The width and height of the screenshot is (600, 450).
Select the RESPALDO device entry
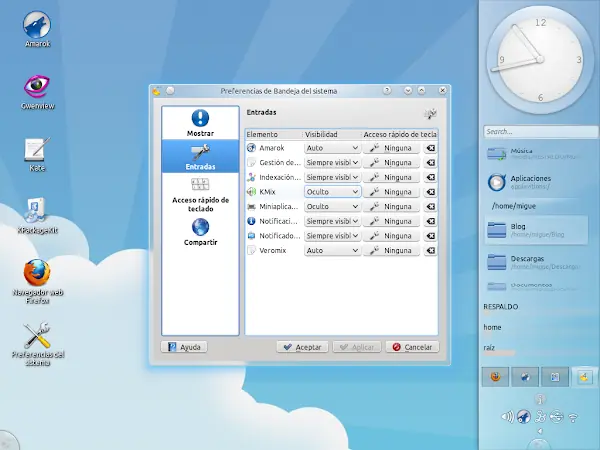[x=501, y=307]
